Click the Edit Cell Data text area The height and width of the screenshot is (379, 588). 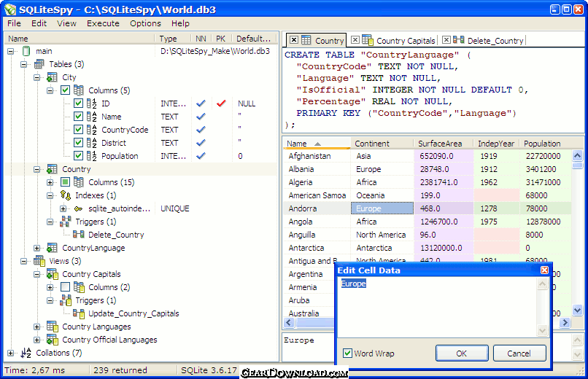(x=438, y=307)
